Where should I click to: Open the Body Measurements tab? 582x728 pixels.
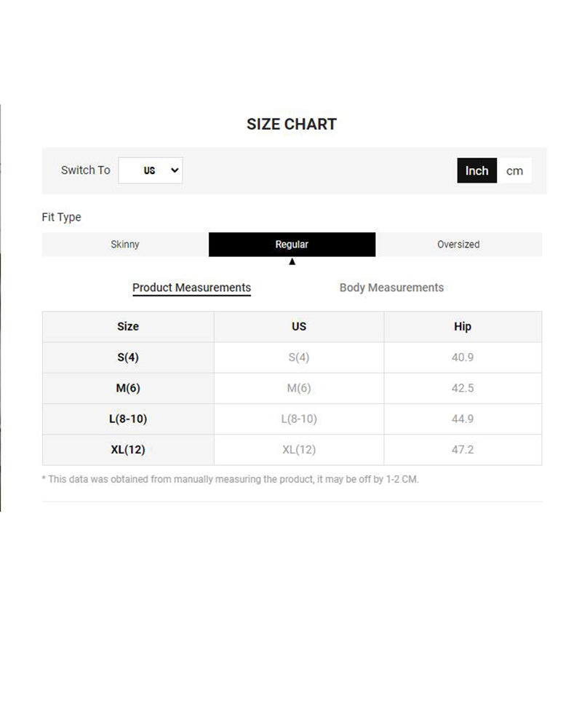[391, 288]
